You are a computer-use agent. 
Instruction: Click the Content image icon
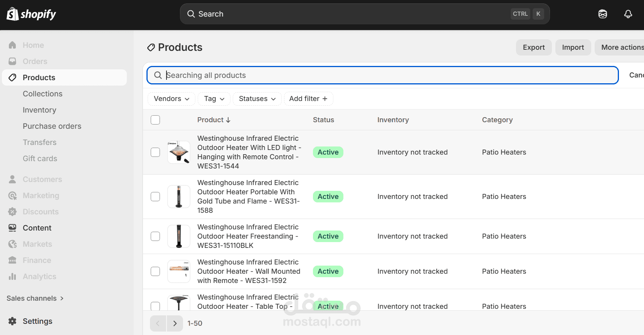12,228
